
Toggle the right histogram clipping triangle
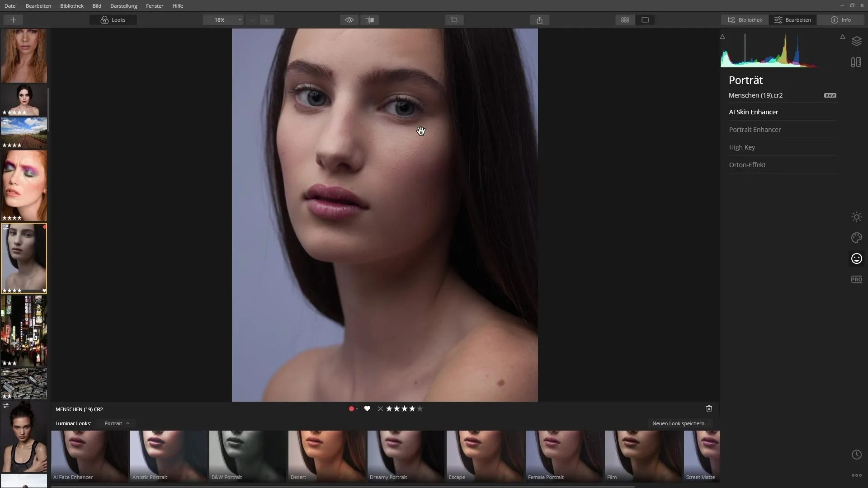coord(843,37)
